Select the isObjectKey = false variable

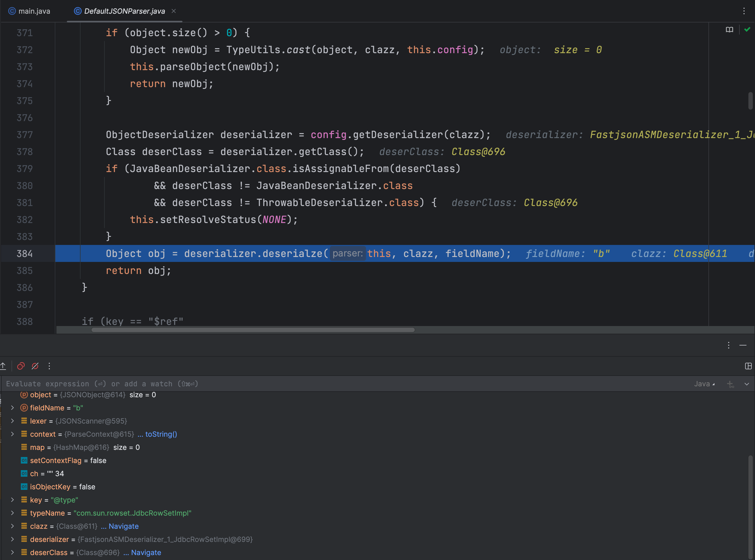pyautogui.click(x=58, y=487)
